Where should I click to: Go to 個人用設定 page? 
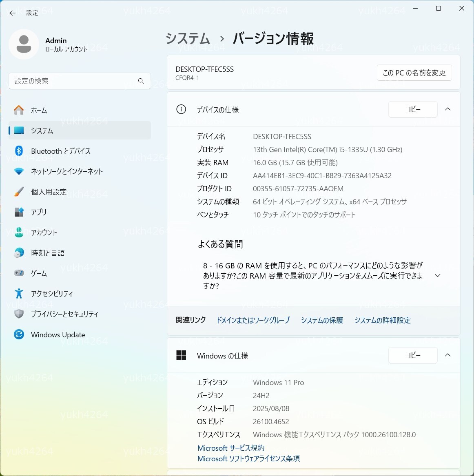point(80,192)
